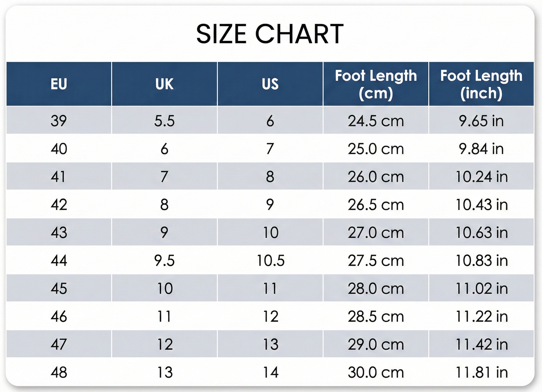This screenshot has width=542, height=392.
Task: Click the EU column header
Action: point(59,84)
